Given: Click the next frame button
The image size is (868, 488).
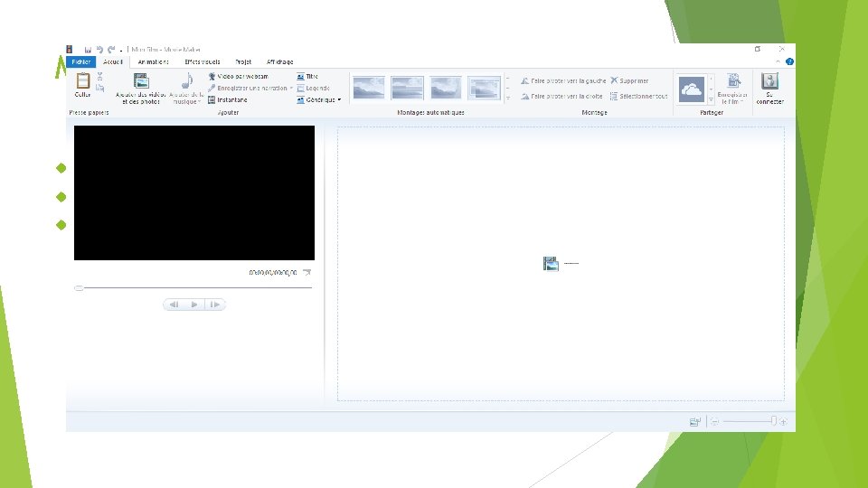Looking at the screenshot, I should coord(215,305).
